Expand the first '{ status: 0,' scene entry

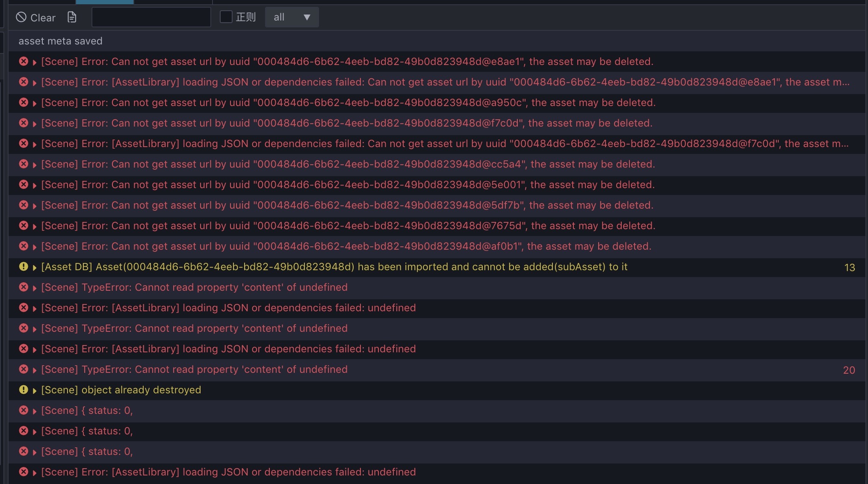pyautogui.click(x=35, y=411)
